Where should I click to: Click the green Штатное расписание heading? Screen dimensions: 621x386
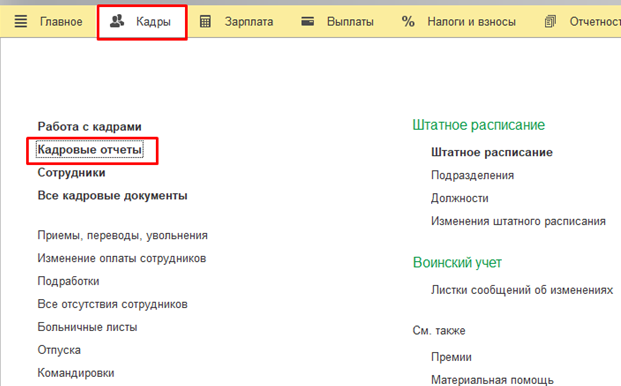coord(479,125)
